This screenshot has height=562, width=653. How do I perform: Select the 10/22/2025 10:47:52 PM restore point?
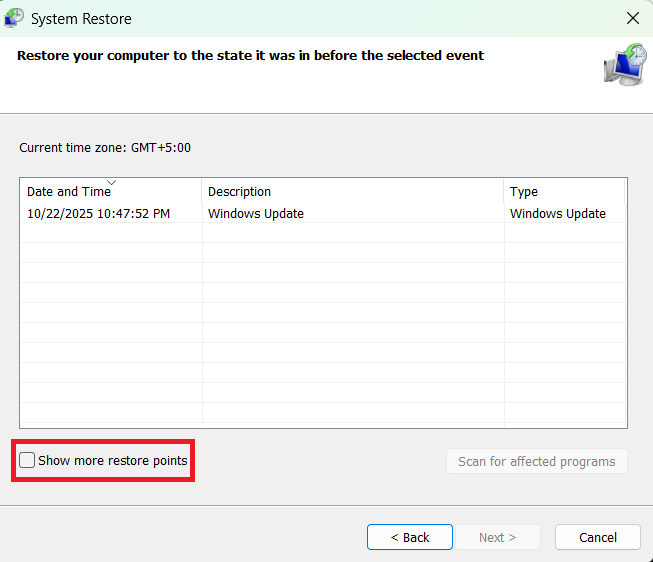(97, 213)
